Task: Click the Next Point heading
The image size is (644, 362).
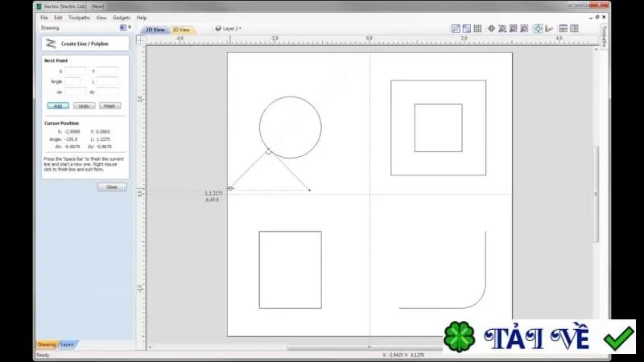Action: 56,61
